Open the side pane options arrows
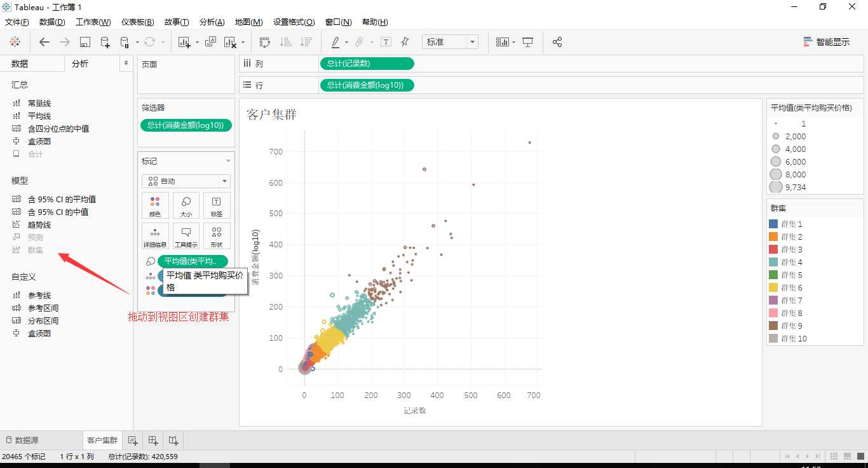 click(x=126, y=63)
